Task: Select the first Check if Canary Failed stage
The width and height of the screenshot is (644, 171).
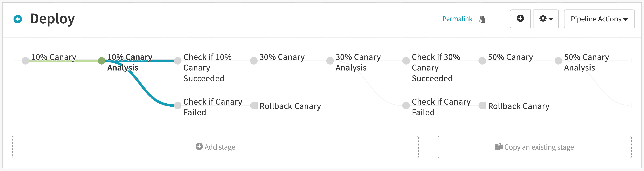Action: point(178,106)
